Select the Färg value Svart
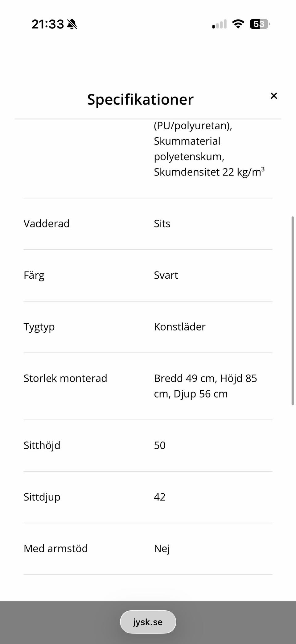The width and height of the screenshot is (296, 644). pos(166,275)
